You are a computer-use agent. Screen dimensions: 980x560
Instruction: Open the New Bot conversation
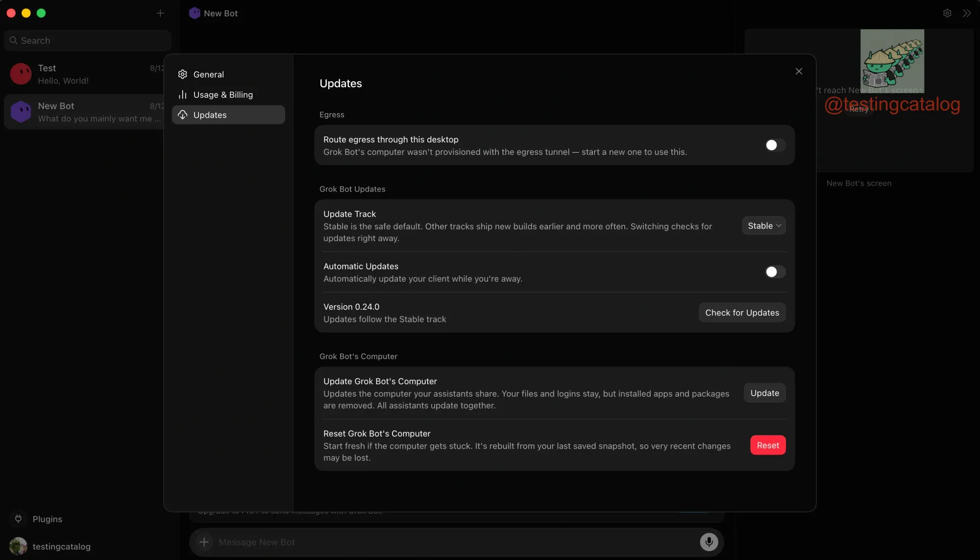pos(84,112)
